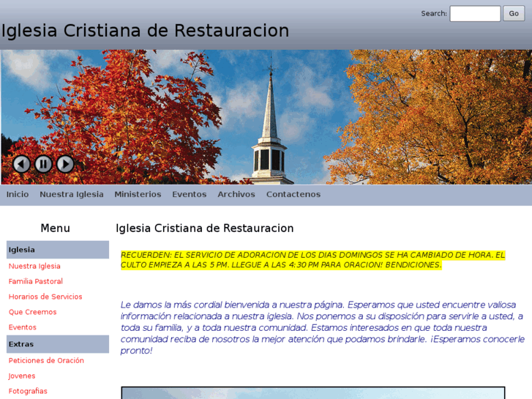The height and width of the screenshot is (399, 532).
Task: Click the Iglesia sidebar section header
Action: 58,250
